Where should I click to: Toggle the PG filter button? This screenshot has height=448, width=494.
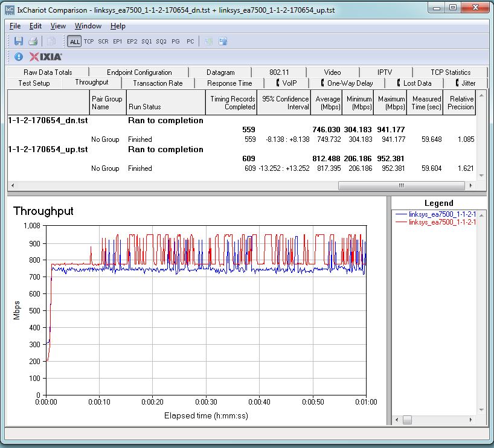(176, 41)
